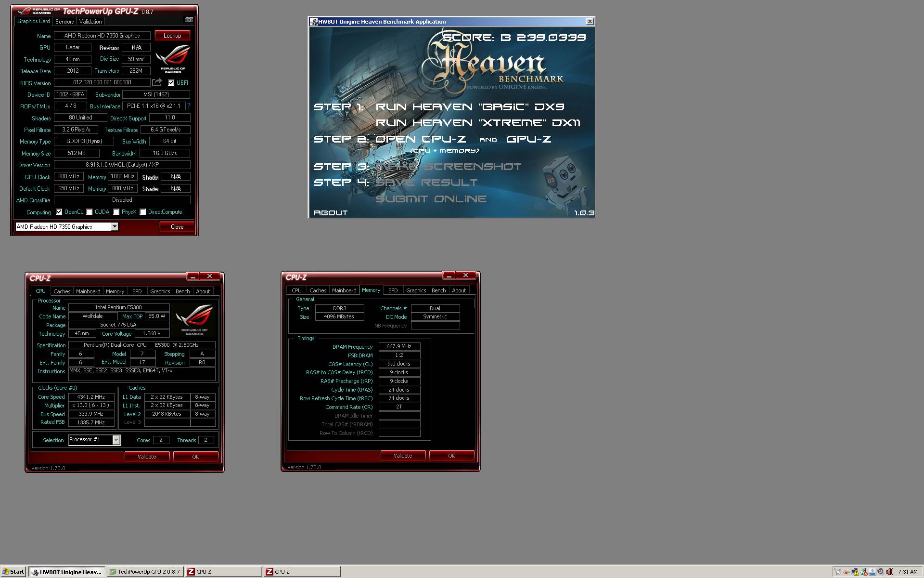The height and width of the screenshot is (578, 924).
Task: Toggle the OpenCL checkbox
Action: (x=59, y=212)
